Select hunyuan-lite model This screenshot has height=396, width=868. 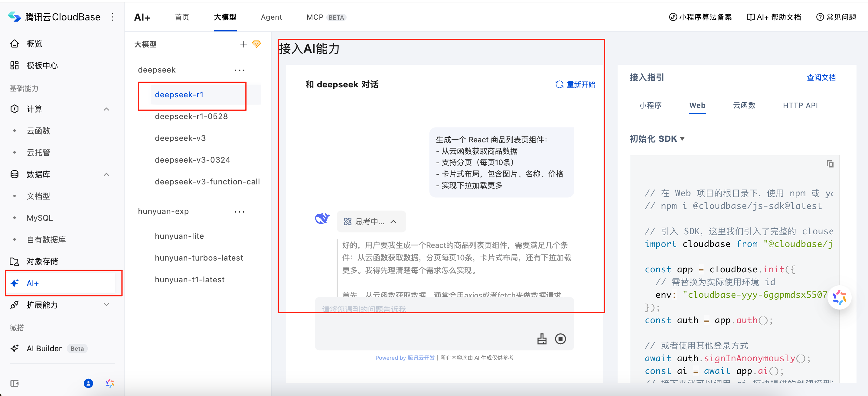point(179,236)
